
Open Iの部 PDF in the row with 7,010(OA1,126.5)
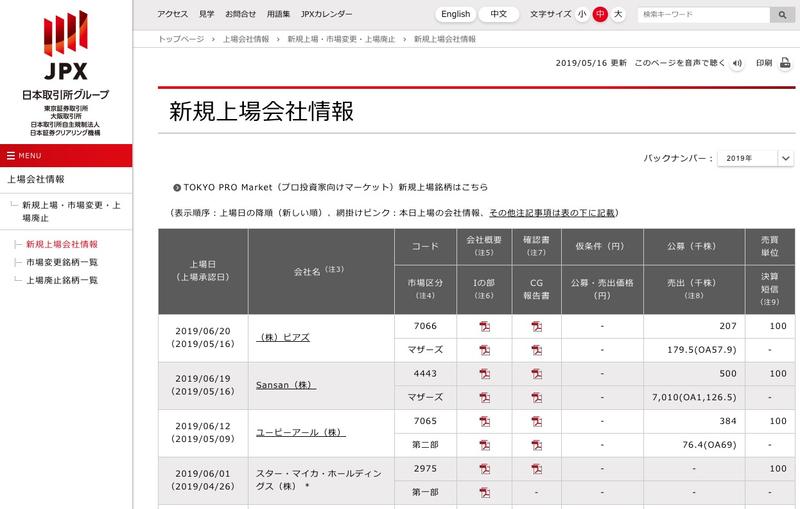484,397
